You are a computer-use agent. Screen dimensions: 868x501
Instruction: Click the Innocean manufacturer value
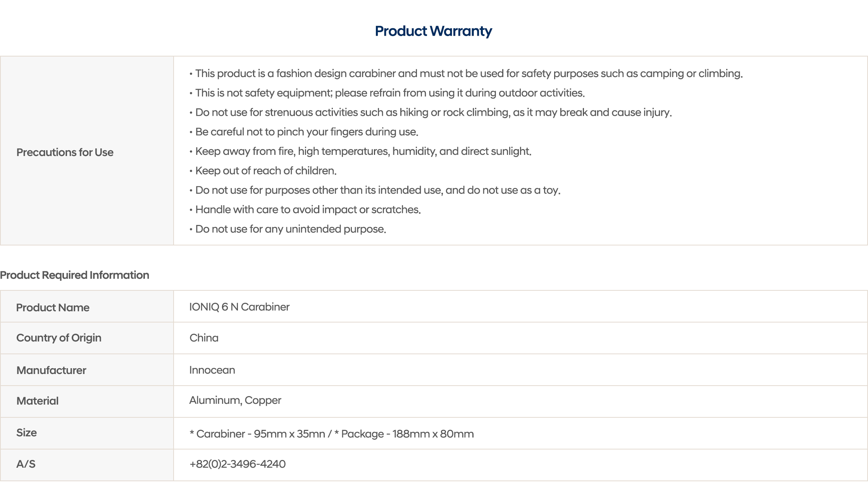point(212,370)
